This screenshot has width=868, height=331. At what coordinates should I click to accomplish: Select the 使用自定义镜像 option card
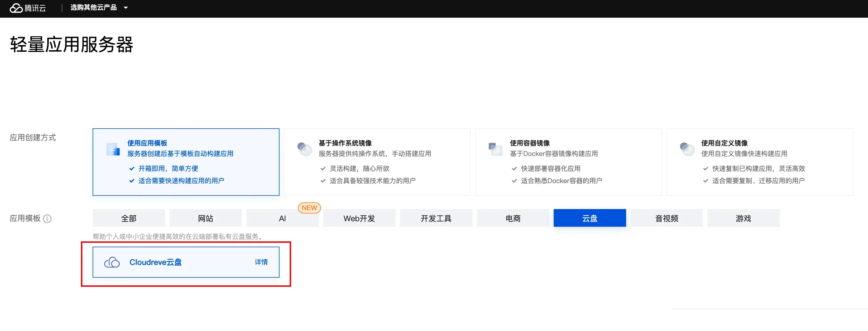[760, 162]
